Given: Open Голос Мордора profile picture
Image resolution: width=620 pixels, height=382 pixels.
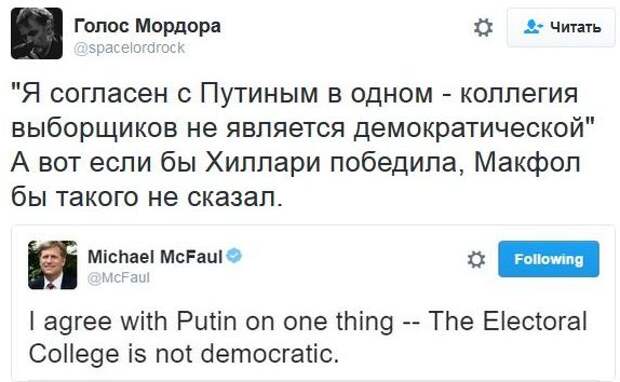Looking at the screenshot, I should point(37,33).
